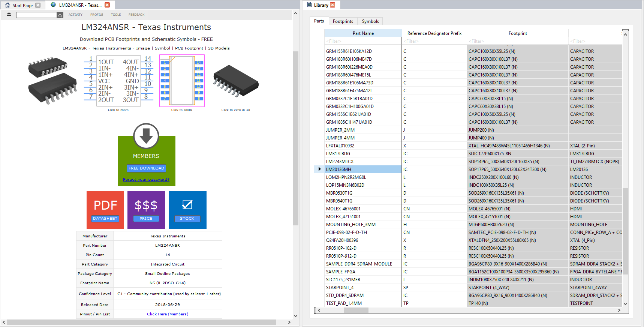Click the 'PCB Footprint' breadcrumb link

(x=189, y=48)
